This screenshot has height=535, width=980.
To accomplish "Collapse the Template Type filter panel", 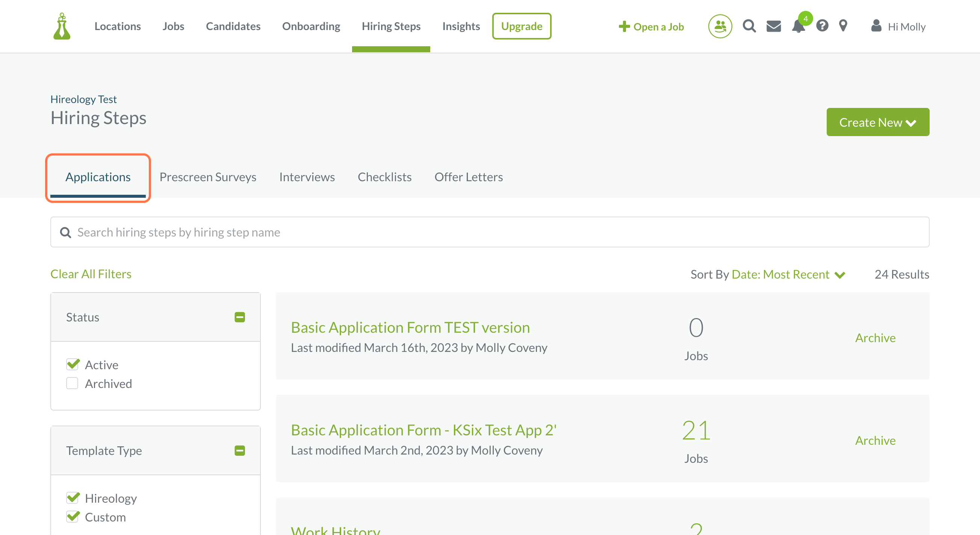I will (240, 450).
